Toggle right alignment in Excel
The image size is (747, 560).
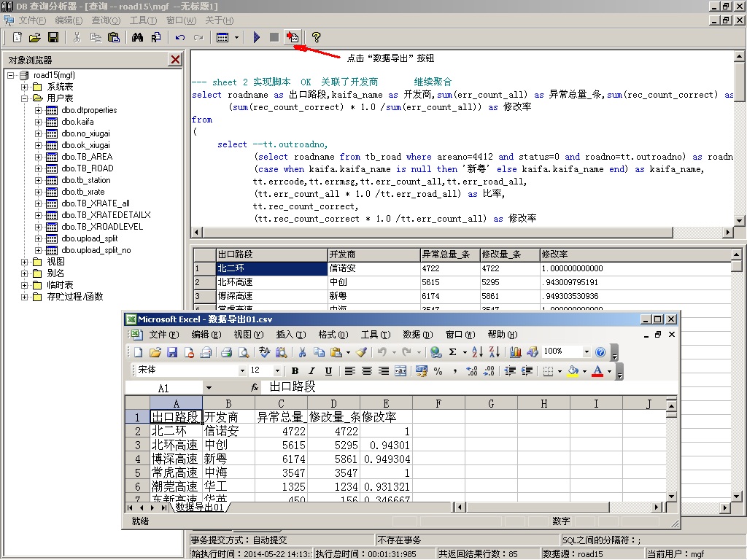tap(384, 371)
